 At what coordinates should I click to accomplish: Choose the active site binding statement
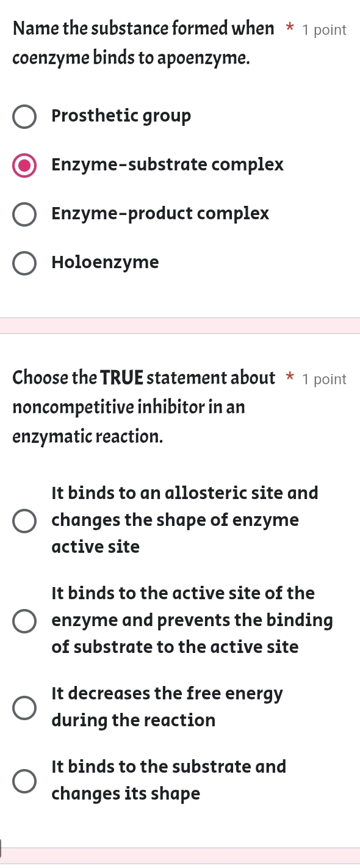click(24, 620)
